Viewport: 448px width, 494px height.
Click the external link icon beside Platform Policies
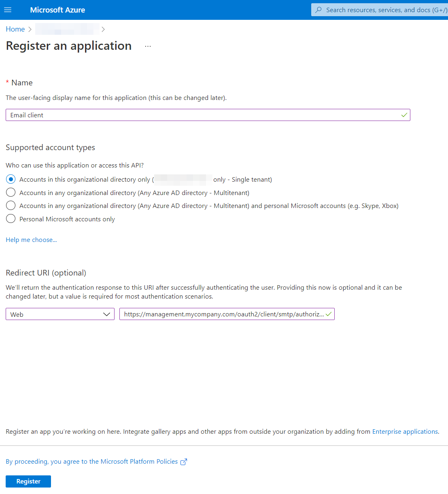pyautogui.click(x=184, y=462)
